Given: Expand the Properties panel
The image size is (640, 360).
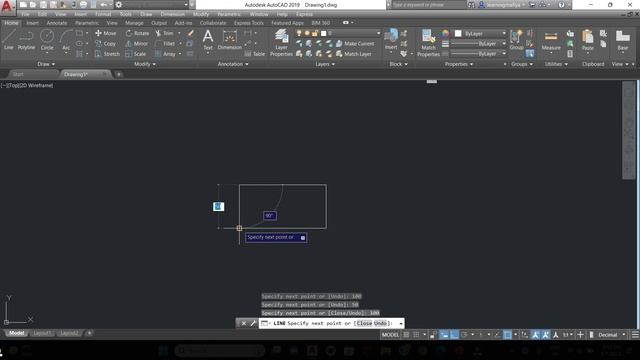Looking at the screenshot, I should click(x=459, y=64).
